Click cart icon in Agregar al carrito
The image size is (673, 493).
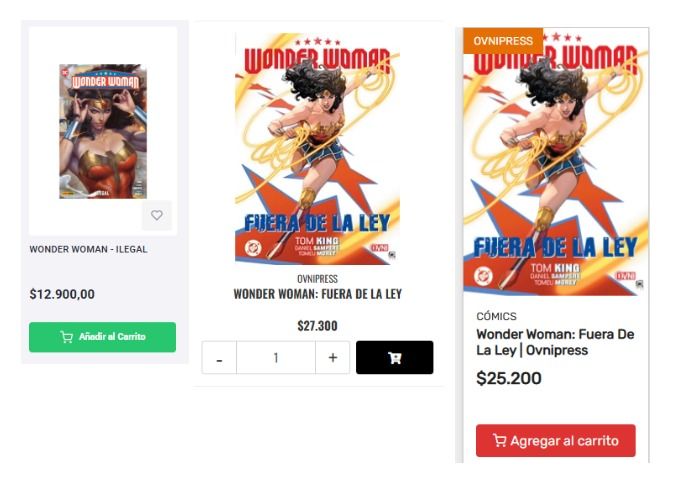500,440
